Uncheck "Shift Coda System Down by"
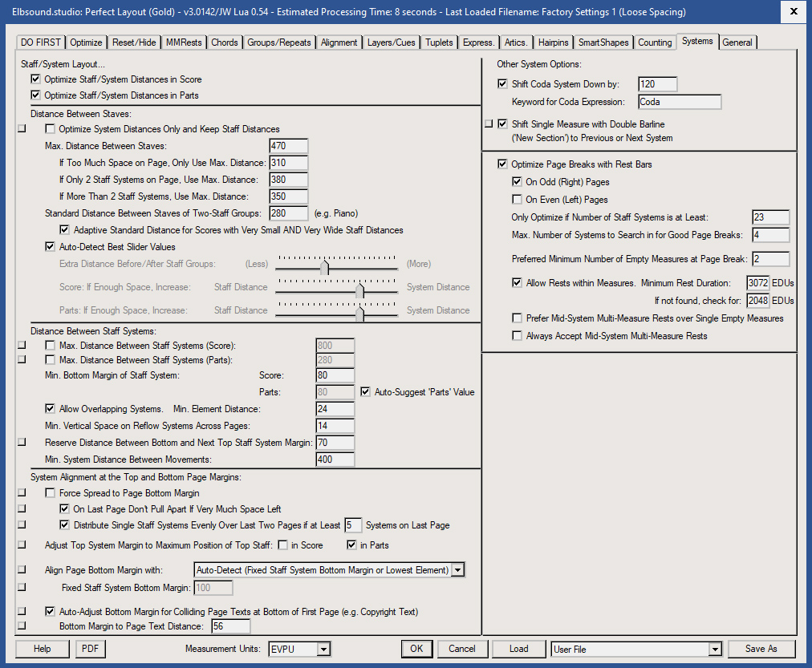This screenshot has width=812, height=668. 503,83
